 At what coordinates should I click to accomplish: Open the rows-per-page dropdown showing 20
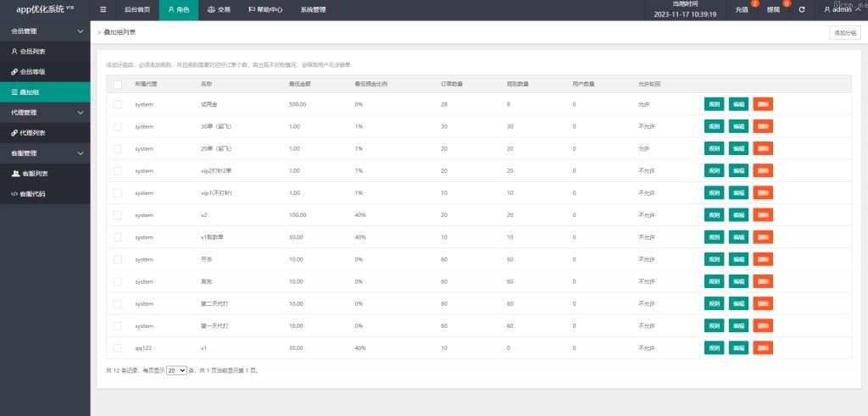[x=176, y=371]
